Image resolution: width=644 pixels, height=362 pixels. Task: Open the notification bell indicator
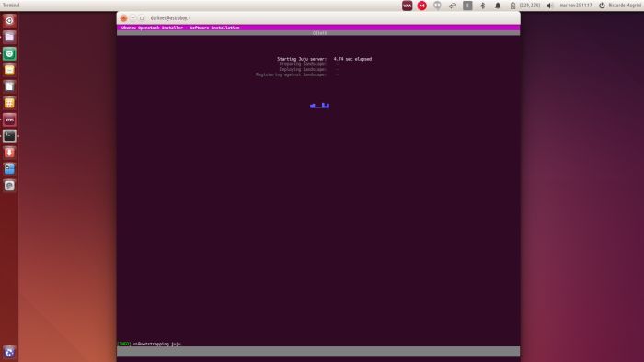point(498,6)
